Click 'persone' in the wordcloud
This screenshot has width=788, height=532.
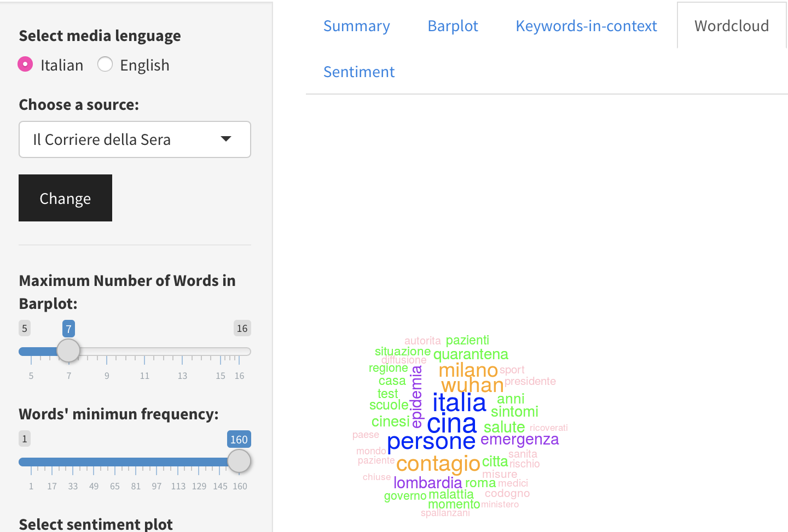click(431, 441)
